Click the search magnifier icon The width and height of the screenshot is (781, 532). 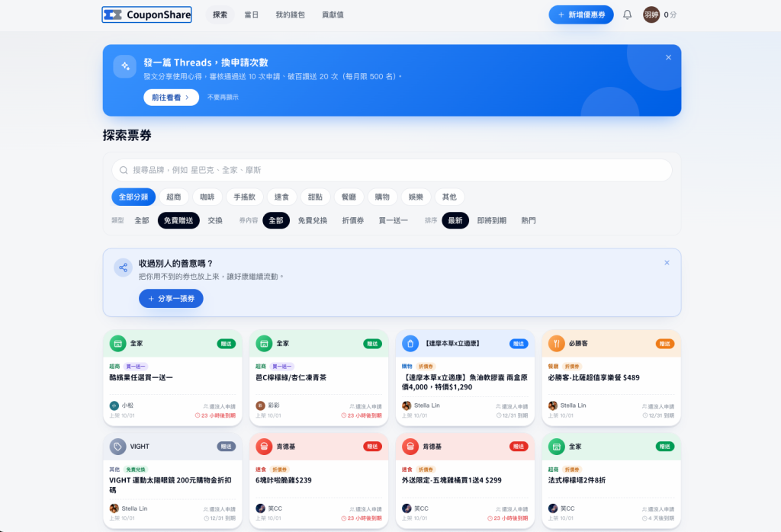tap(124, 170)
